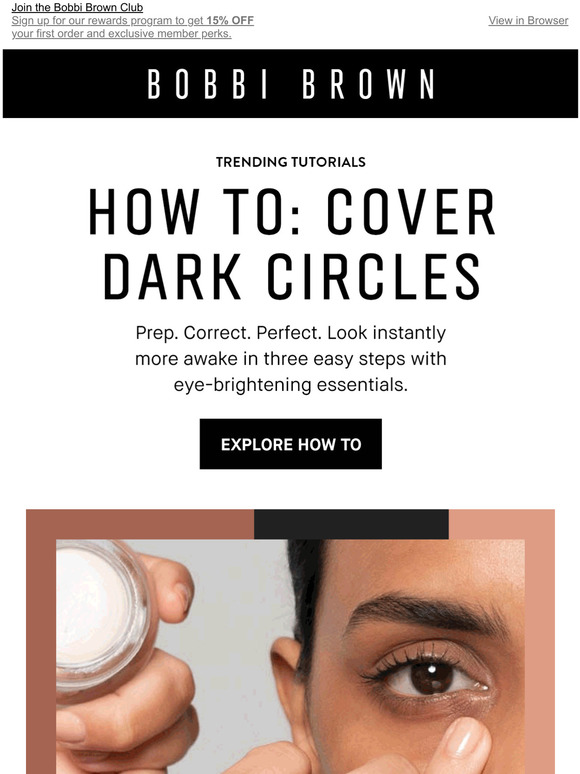Click the model's eye in the tutorial image
The image size is (580, 774).
pos(428,675)
